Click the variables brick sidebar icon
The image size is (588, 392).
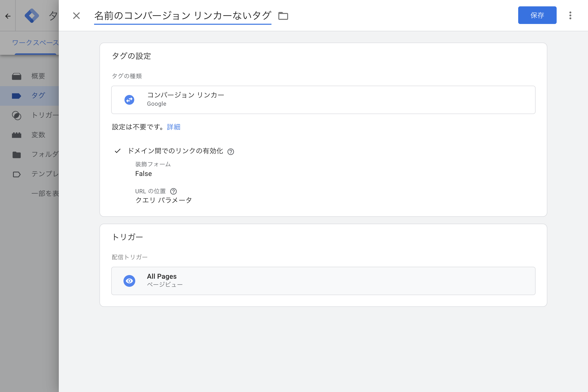[x=16, y=135]
